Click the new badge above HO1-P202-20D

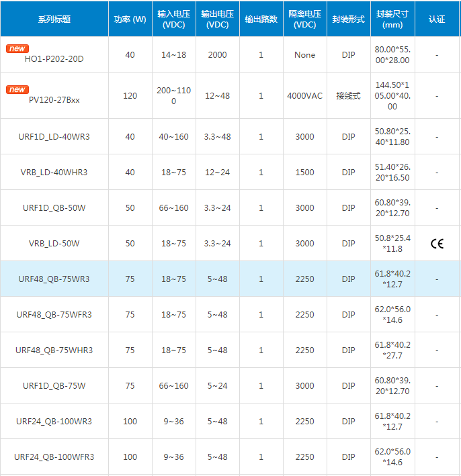[17, 48]
